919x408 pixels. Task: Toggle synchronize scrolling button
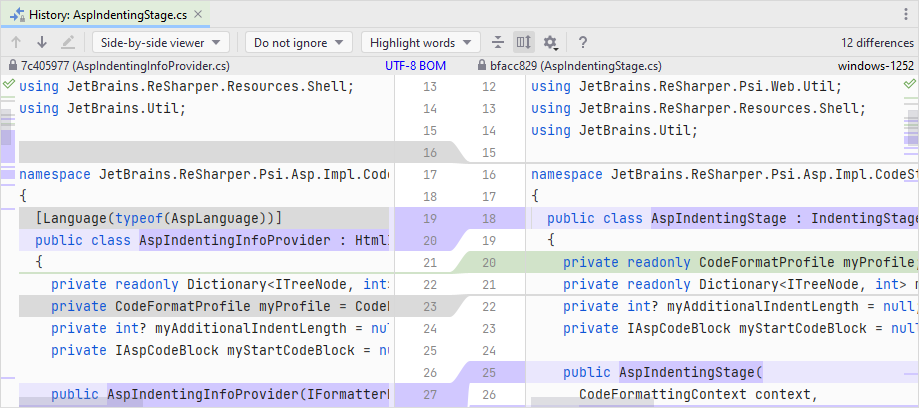point(523,42)
